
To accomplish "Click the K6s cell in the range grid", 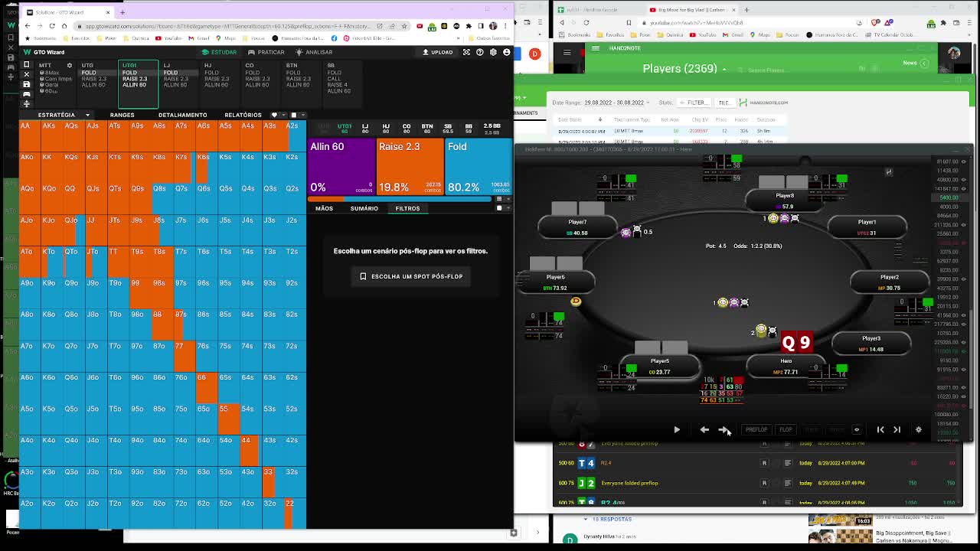I will pos(207,168).
